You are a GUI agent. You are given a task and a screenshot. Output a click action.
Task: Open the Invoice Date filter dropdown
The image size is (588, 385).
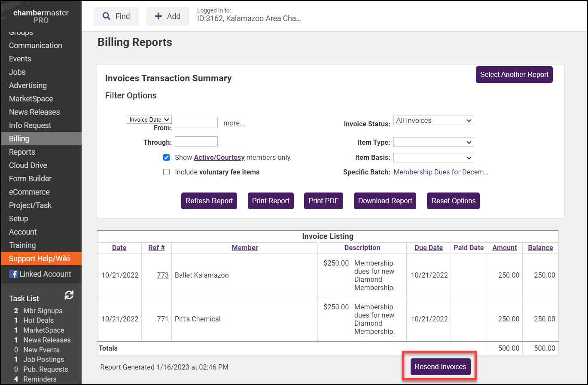[x=149, y=119]
